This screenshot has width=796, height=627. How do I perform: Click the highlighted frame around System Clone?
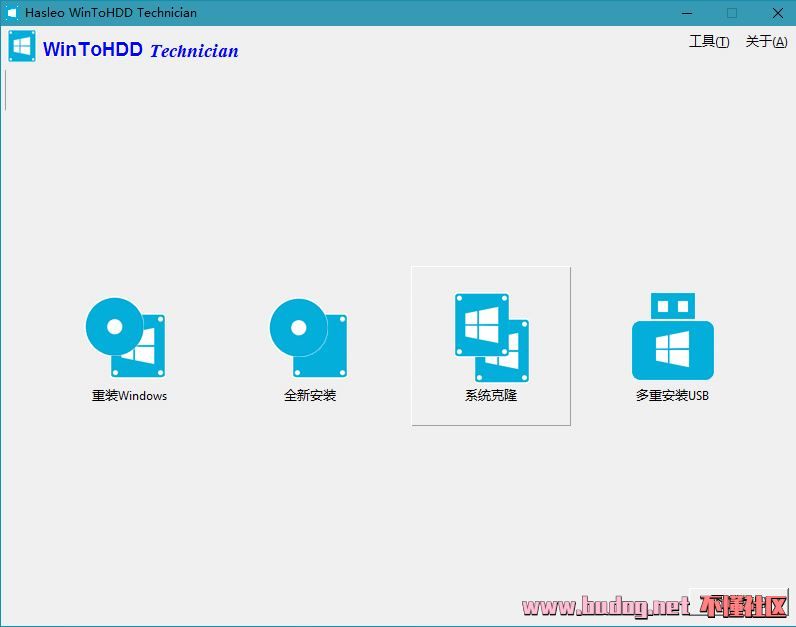(x=491, y=346)
